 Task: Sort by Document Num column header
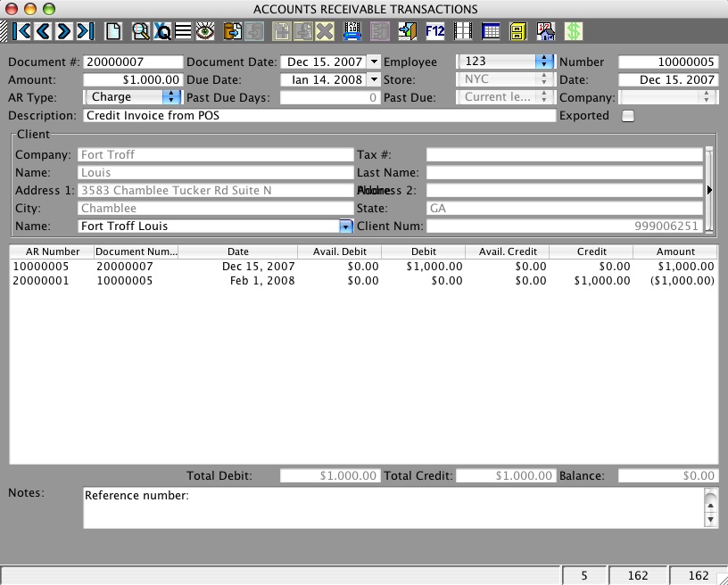coord(136,251)
